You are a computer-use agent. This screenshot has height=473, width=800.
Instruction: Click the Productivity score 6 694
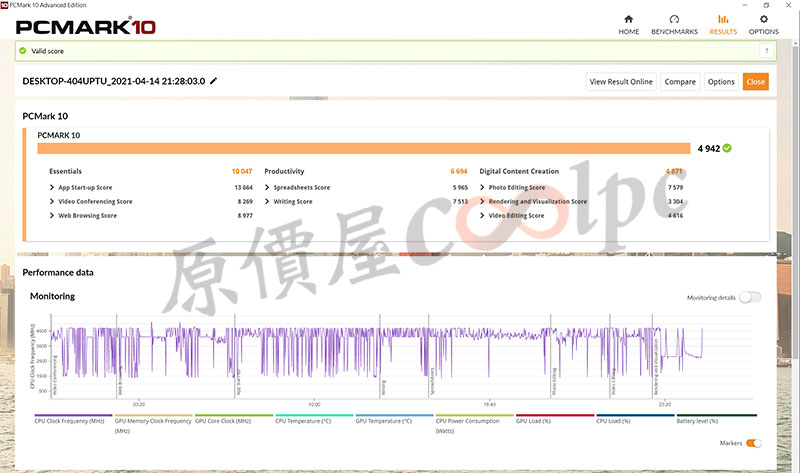coord(459,171)
